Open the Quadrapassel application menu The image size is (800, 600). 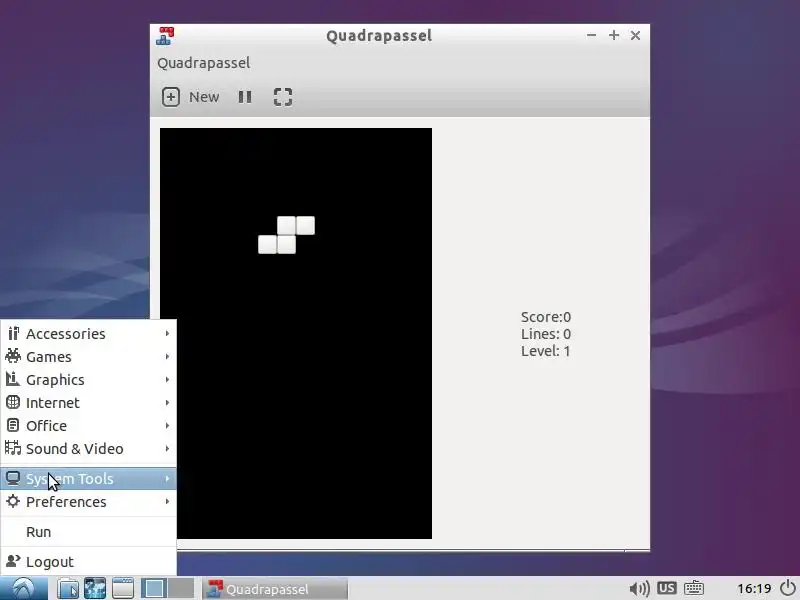(204, 63)
